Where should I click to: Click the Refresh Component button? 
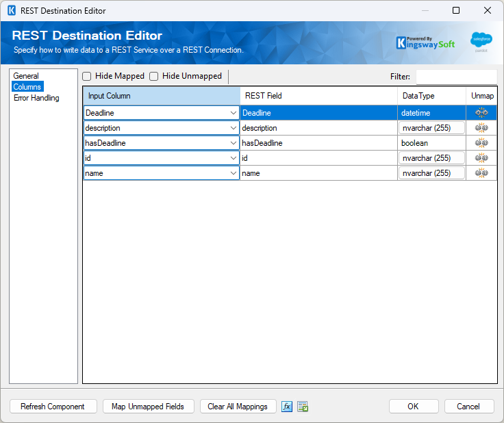53,407
